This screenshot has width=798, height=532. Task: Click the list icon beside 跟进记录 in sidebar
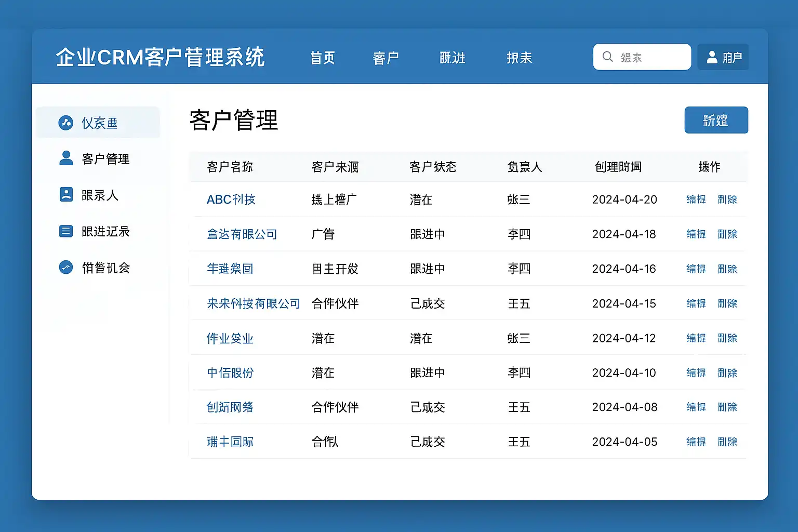click(x=66, y=231)
